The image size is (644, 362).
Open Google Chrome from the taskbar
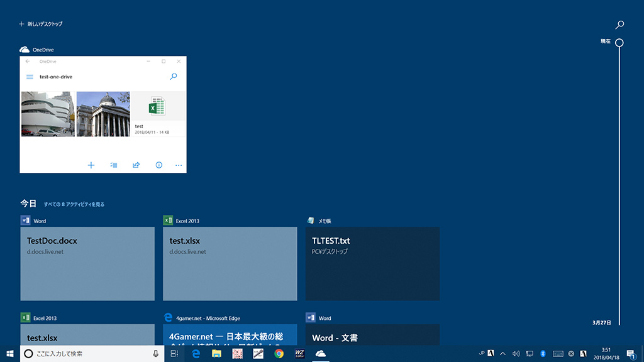coord(279,354)
